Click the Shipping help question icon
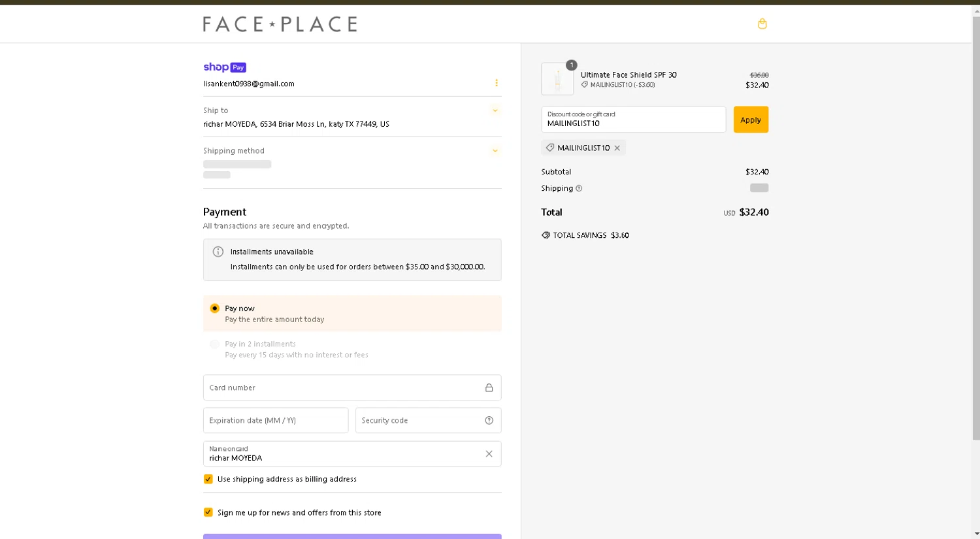This screenshot has width=980, height=539. coord(579,188)
